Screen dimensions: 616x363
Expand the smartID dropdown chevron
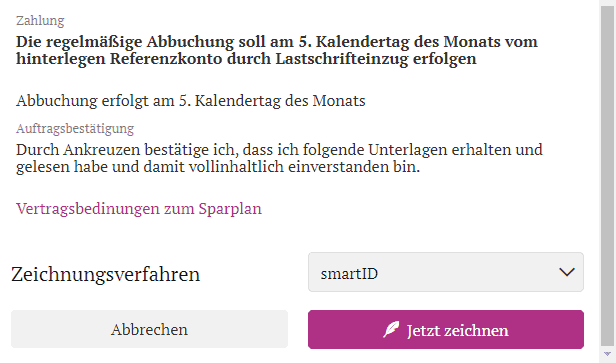pos(566,272)
